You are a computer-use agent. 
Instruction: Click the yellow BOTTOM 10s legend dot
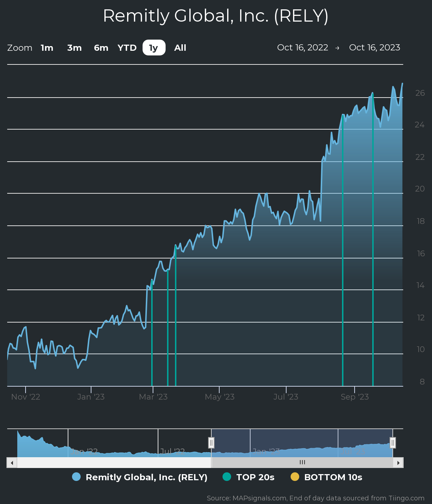[x=295, y=477]
